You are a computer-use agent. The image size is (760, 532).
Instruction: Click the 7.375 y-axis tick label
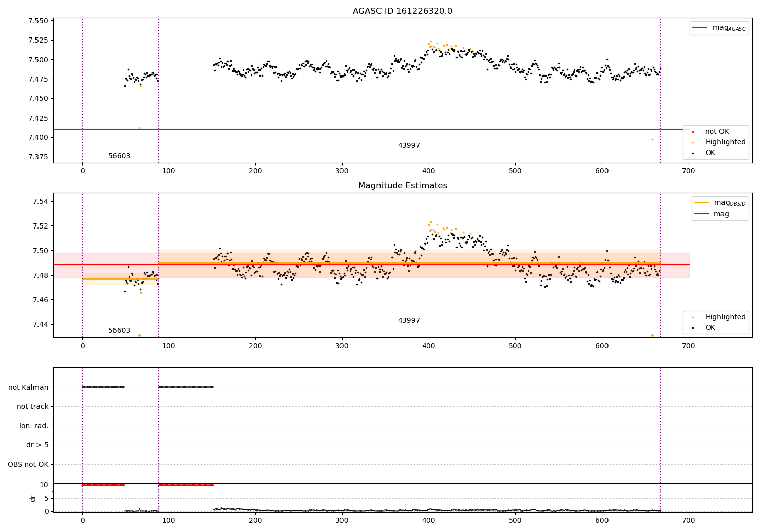[38, 157]
